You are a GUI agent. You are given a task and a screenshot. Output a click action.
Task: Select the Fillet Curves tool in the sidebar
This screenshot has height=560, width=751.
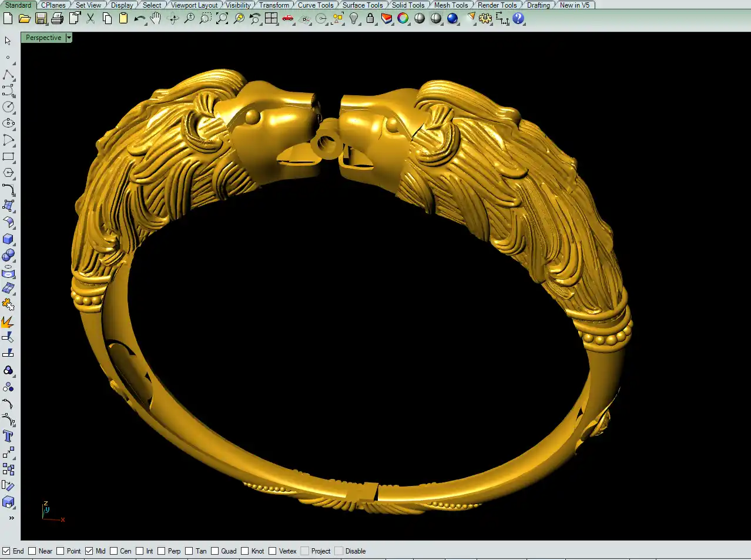point(8,189)
